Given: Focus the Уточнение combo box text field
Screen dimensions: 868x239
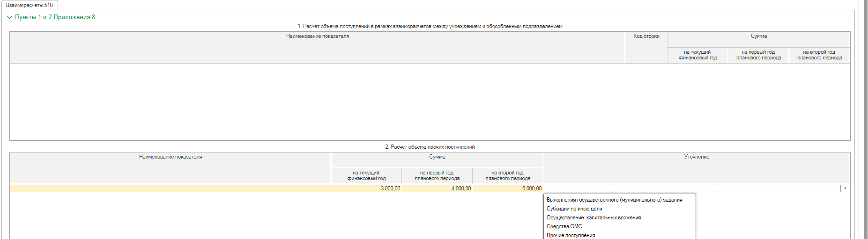Looking at the screenshot, I should (x=691, y=188).
